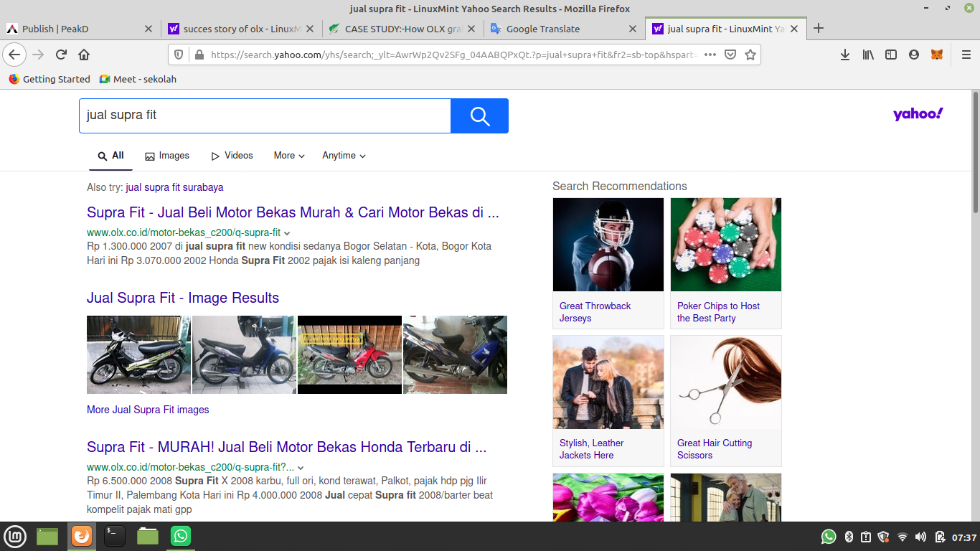Image resolution: width=980 pixels, height=551 pixels.
Task: Open Stylish, Leather Jackets Here link
Action: coord(591,449)
